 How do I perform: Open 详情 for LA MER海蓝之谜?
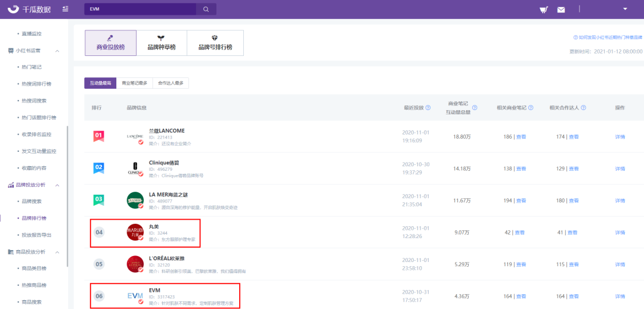(x=620, y=201)
